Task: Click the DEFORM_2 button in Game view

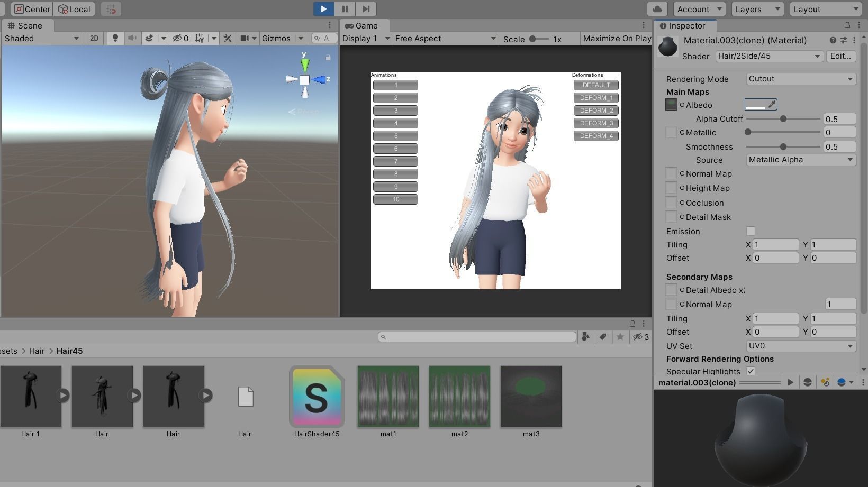Action: (595, 111)
